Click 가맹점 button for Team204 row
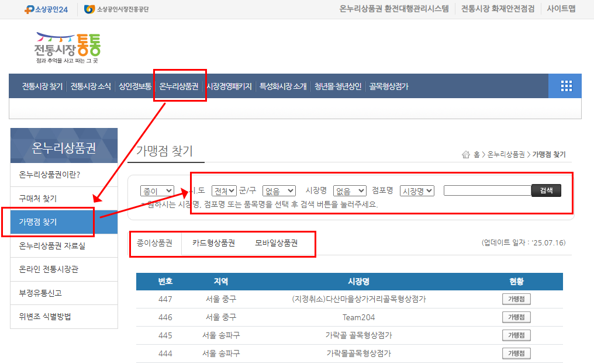This screenshot has width=594, height=364. tap(516, 317)
